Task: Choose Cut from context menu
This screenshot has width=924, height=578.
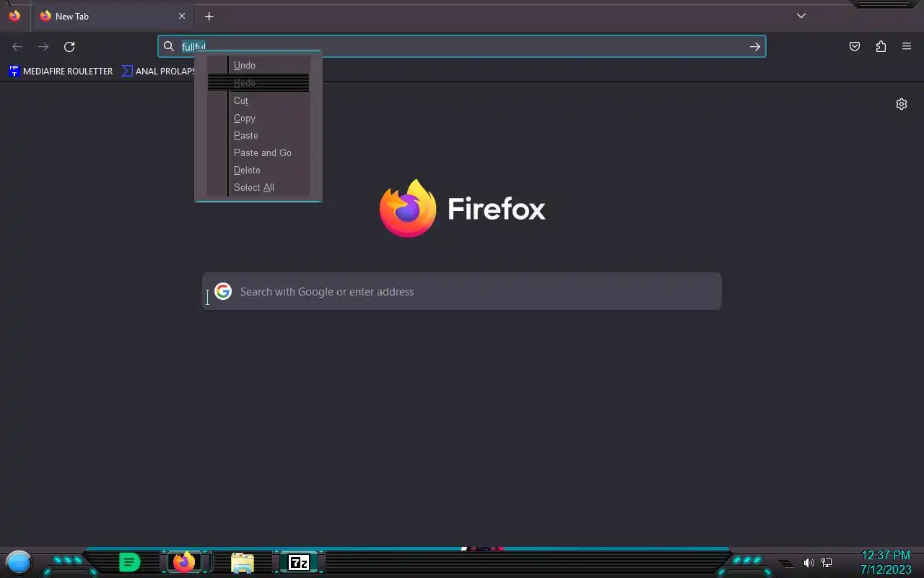Action: point(258,100)
